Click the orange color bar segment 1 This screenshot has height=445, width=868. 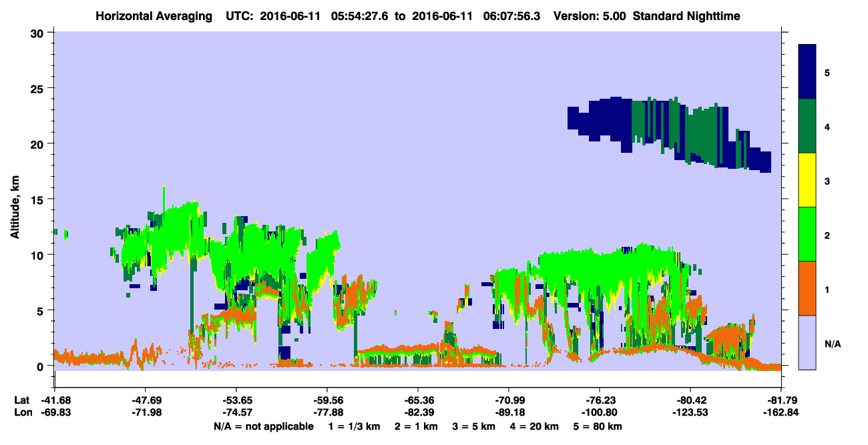(x=807, y=288)
